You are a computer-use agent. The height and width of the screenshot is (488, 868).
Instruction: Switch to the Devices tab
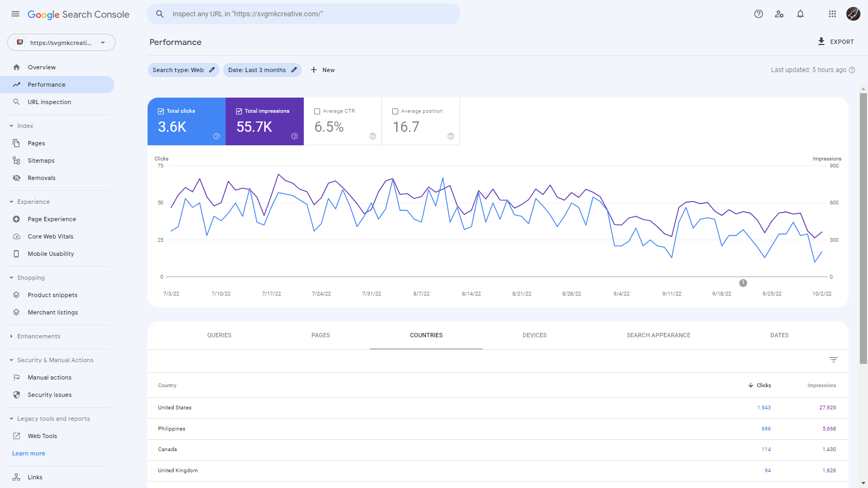pos(534,335)
